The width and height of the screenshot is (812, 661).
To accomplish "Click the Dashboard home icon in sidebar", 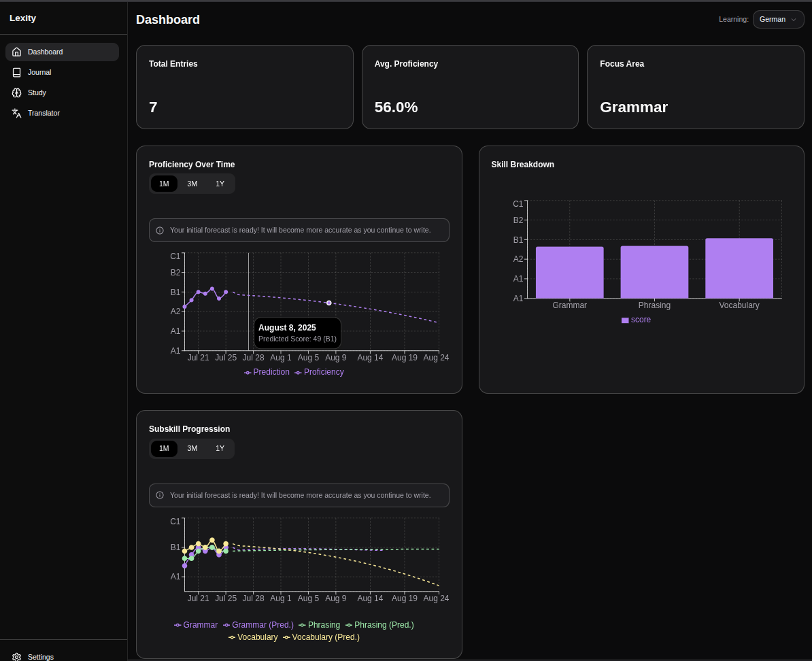I will pos(17,52).
